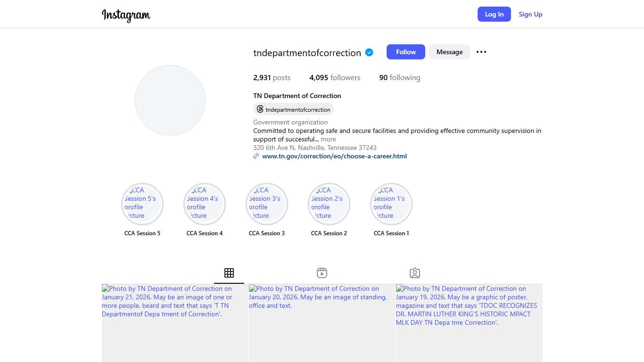Expand bio with the more link
Image resolution: width=644 pixels, height=362 pixels.
(x=328, y=140)
